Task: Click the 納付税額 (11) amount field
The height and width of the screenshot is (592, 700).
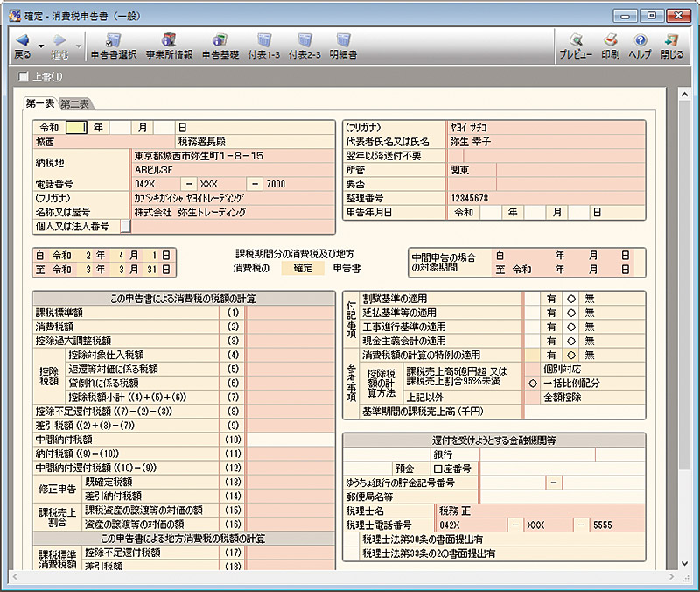Action: [x=290, y=454]
